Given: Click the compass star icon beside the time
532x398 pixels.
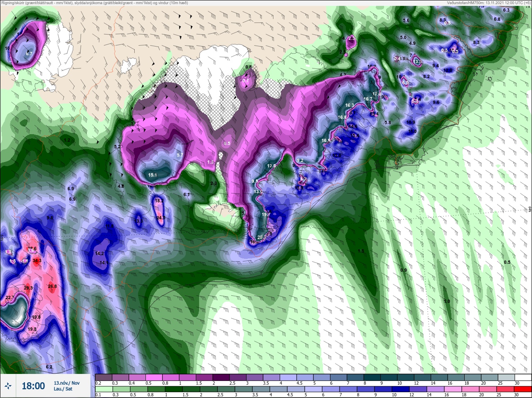Looking at the screenshot, I should (7, 386).
